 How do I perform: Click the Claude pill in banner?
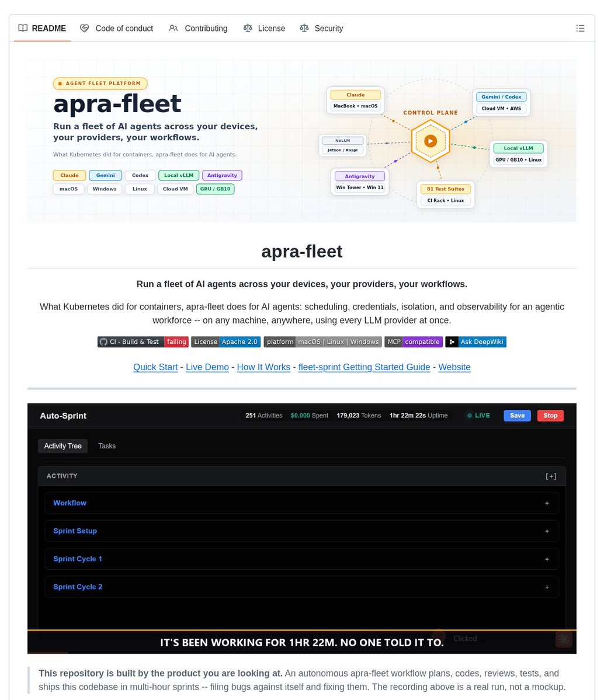click(x=70, y=176)
